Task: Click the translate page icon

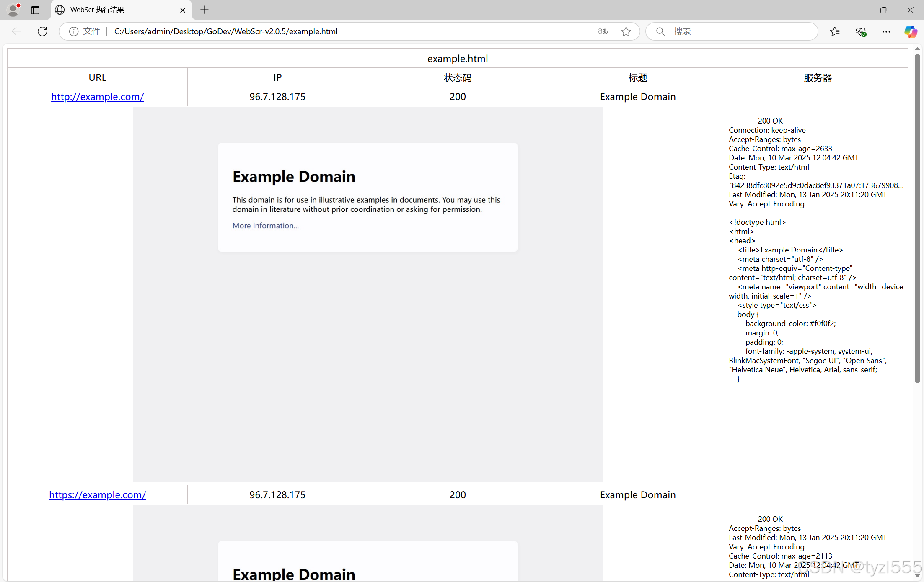Action: click(x=603, y=31)
